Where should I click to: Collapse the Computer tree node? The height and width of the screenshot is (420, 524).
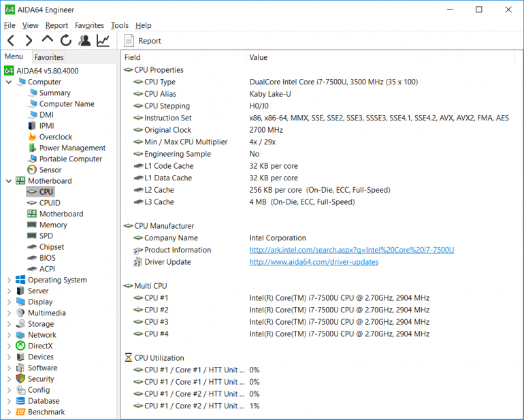[x=9, y=82]
